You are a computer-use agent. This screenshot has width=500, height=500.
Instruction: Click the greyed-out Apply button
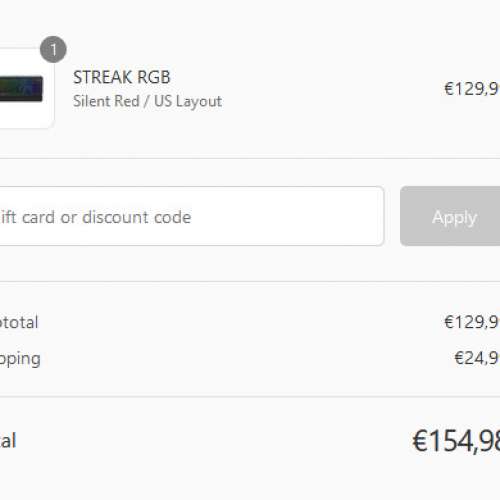[x=450, y=216]
